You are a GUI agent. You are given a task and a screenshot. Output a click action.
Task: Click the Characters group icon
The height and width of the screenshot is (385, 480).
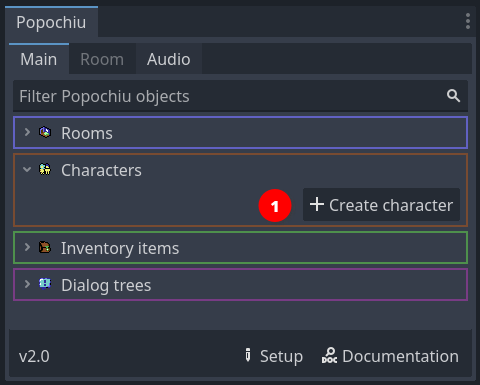pos(45,169)
